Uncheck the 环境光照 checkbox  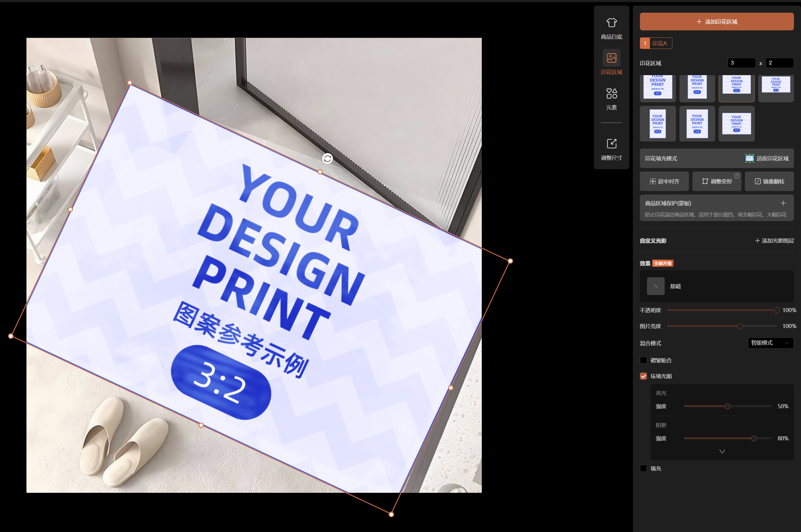pyautogui.click(x=643, y=376)
